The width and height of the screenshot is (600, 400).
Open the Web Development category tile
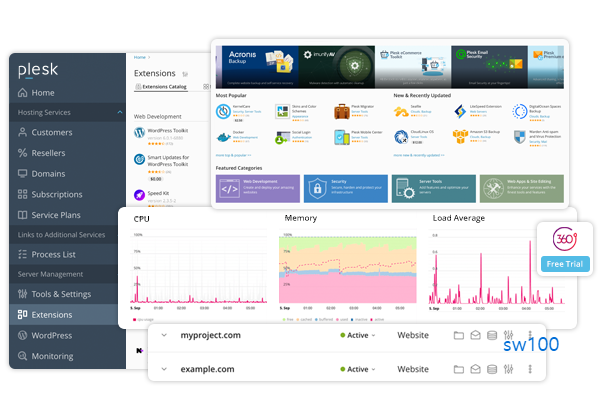tap(258, 189)
